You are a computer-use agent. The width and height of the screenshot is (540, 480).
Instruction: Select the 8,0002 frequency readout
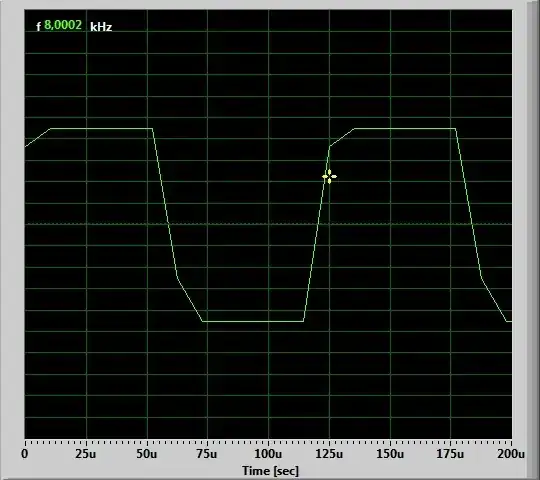[63, 25]
